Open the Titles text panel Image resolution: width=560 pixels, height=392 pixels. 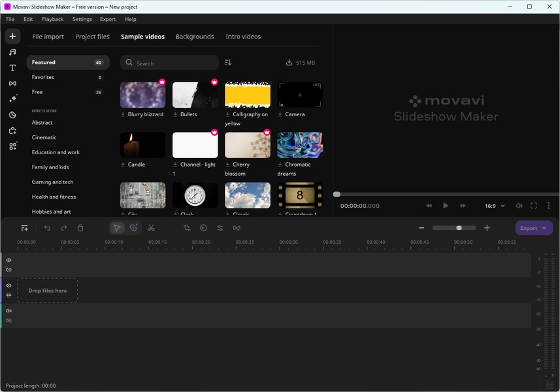[12, 68]
